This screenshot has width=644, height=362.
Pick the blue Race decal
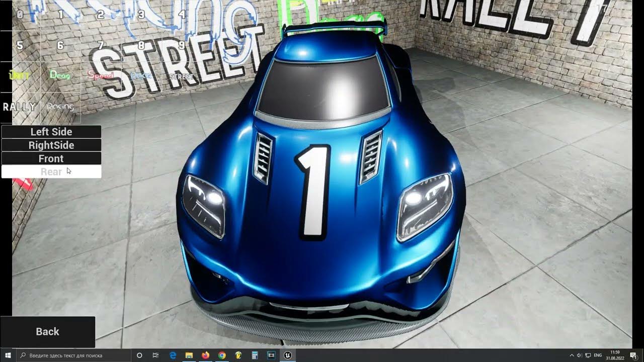click(x=141, y=76)
